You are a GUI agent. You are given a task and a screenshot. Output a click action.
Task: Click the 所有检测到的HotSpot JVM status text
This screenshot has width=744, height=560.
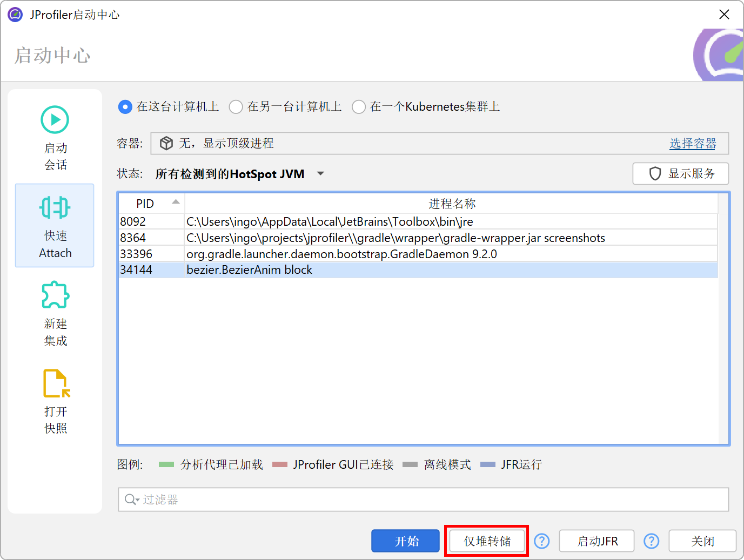coord(230,174)
